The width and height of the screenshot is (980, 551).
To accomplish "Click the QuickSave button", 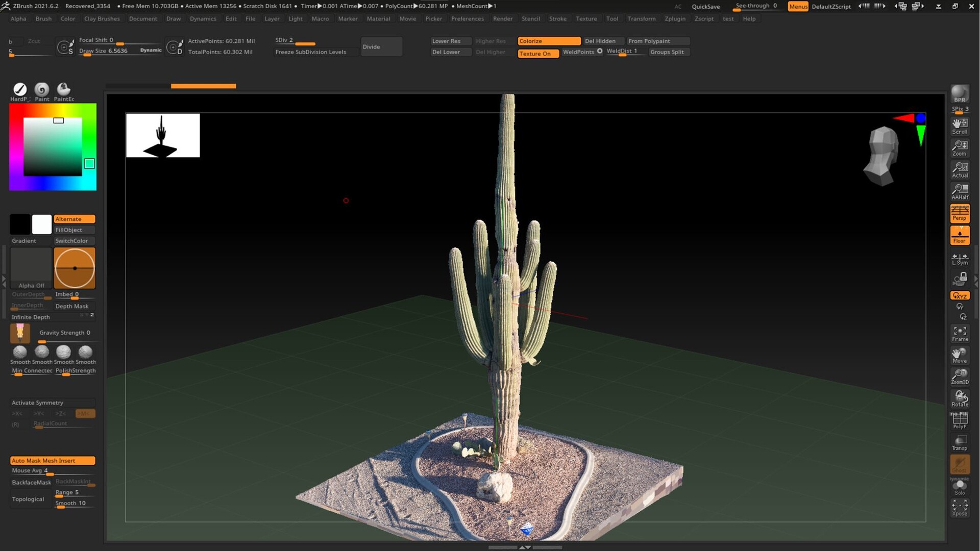I will click(705, 7).
